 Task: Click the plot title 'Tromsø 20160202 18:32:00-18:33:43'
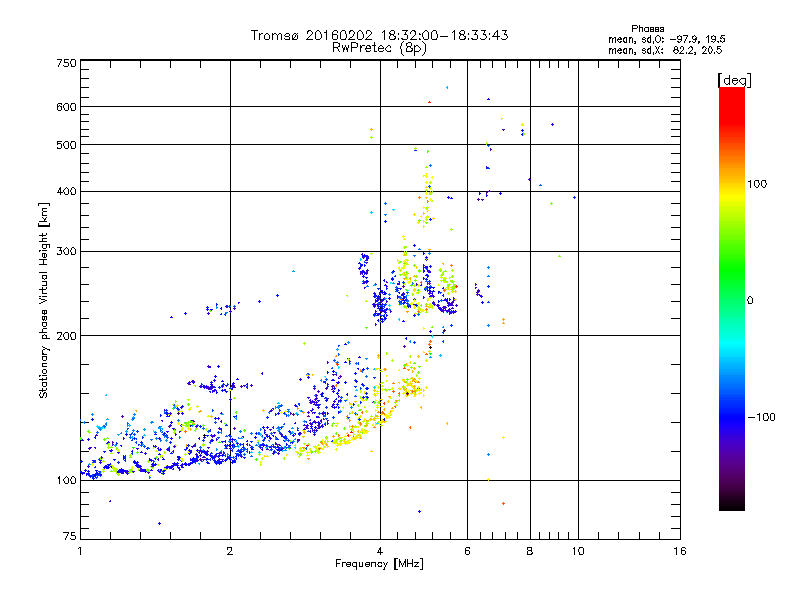pos(379,35)
